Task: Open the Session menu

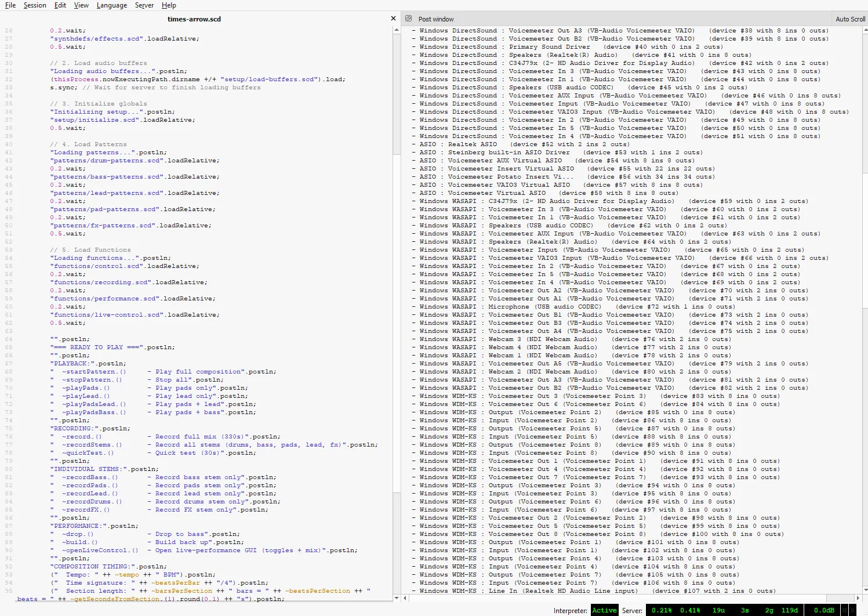Action: tap(35, 5)
